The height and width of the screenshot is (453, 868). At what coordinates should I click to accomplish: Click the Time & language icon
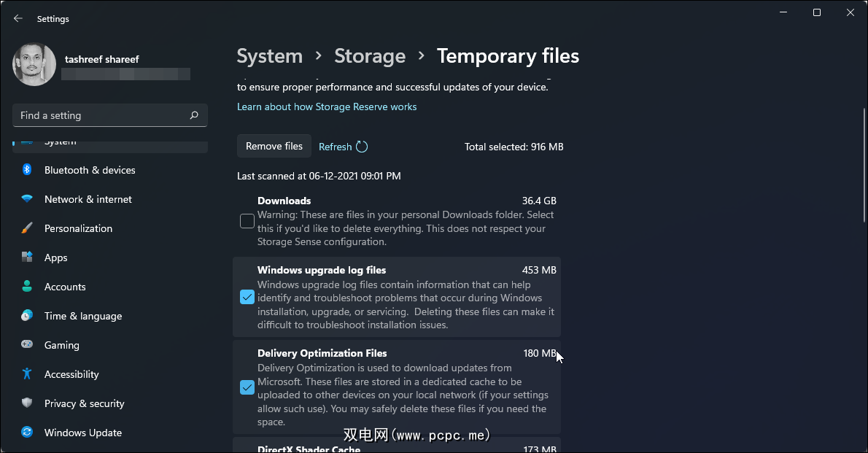27,316
